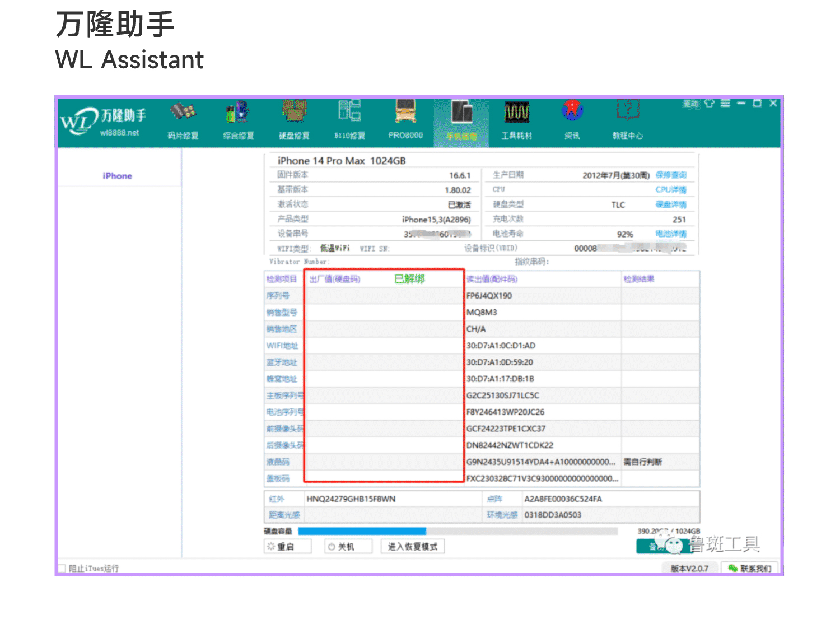This screenshot has height=633, width=840.
Task: Click the 重启 restart button
Action: [x=287, y=547]
